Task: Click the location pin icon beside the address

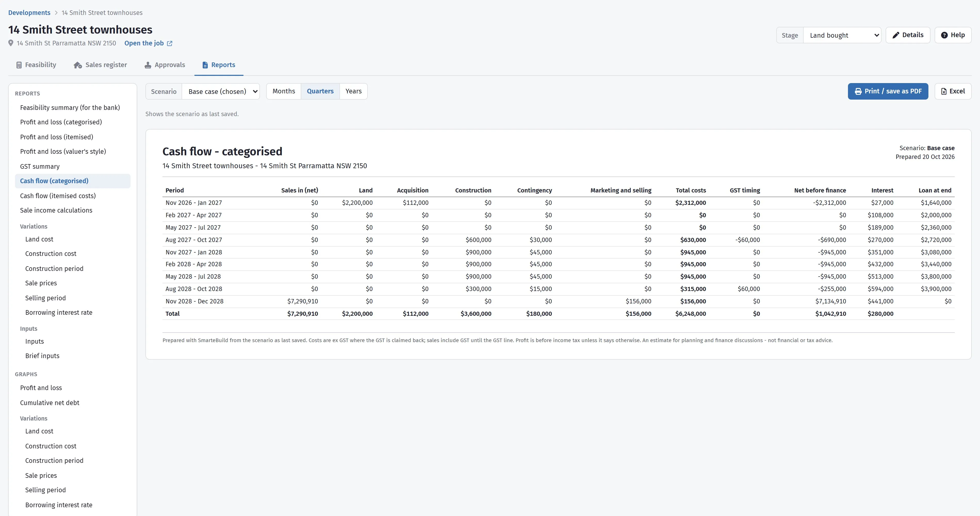Action: point(11,43)
